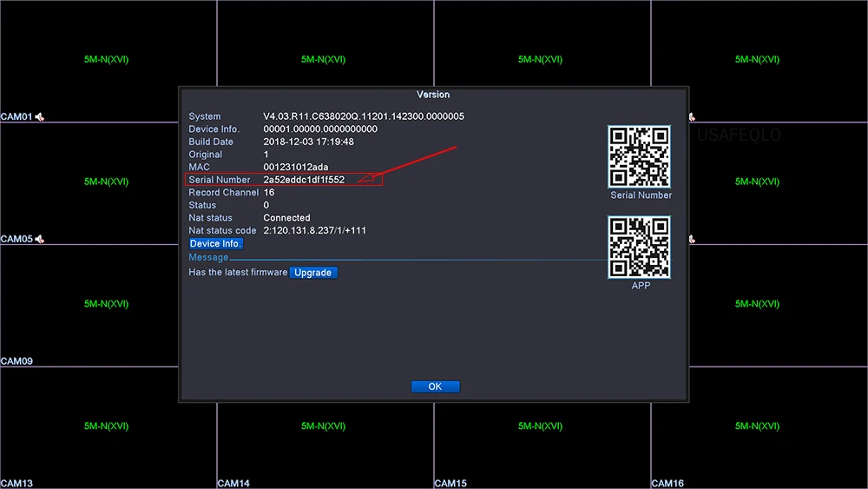Click 5M-N(XVI) text in CAM14 tile
Image resolution: width=868 pixels, height=489 pixels.
(323, 426)
